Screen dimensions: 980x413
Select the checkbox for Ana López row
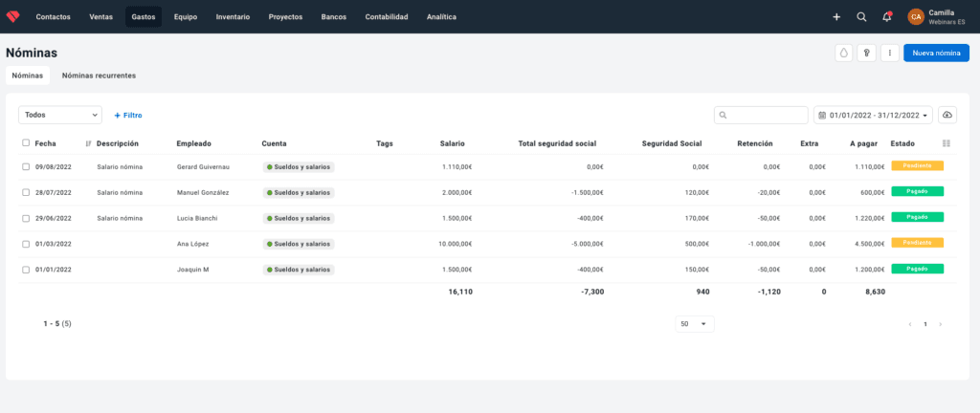(26, 244)
